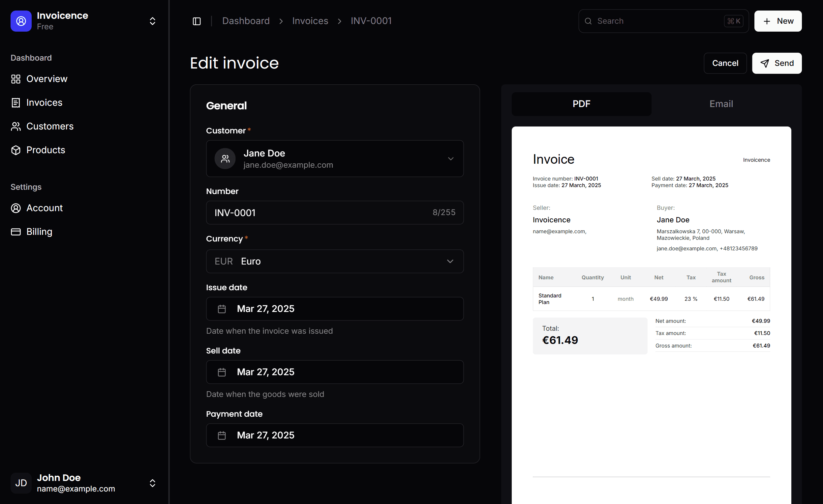Switch to the Email tab
Image resolution: width=823 pixels, height=504 pixels.
click(x=721, y=104)
